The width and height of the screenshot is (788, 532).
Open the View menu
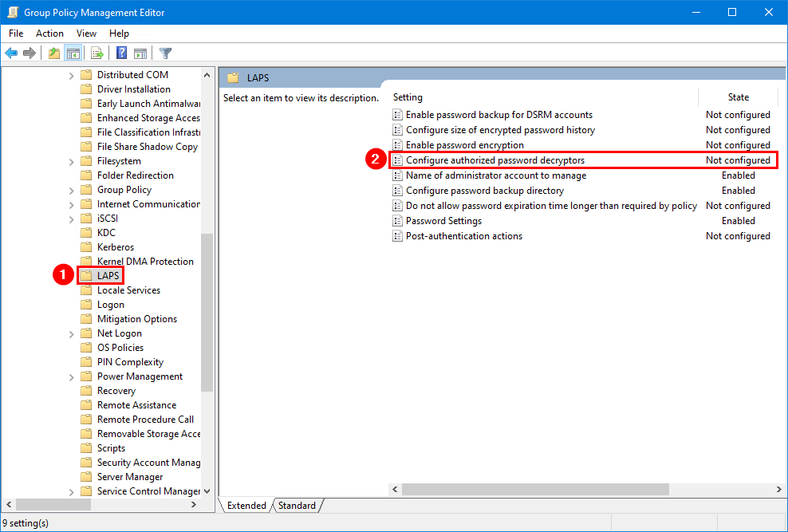(x=86, y=33)
